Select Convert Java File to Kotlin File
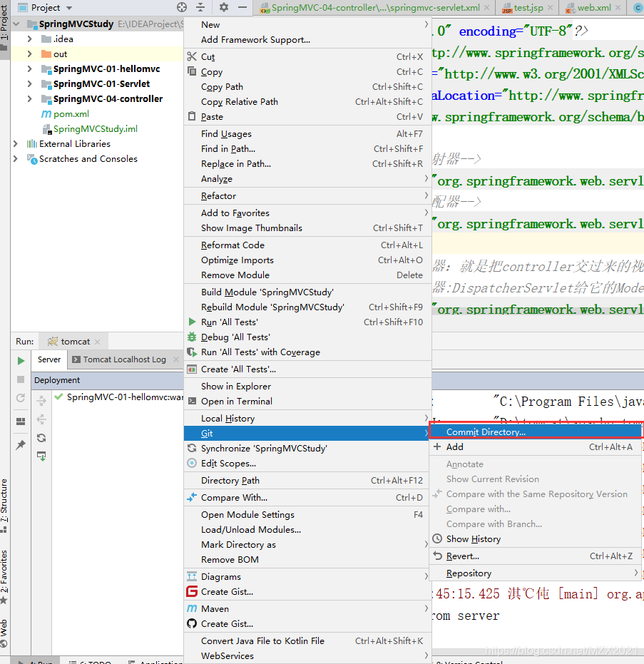 click(x=307, y=640)
